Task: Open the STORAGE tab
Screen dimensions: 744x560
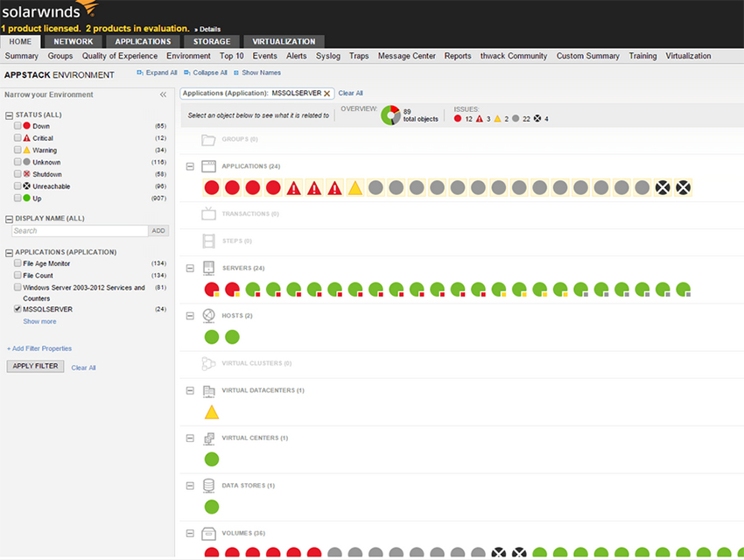Action: (x=212, y=42)
